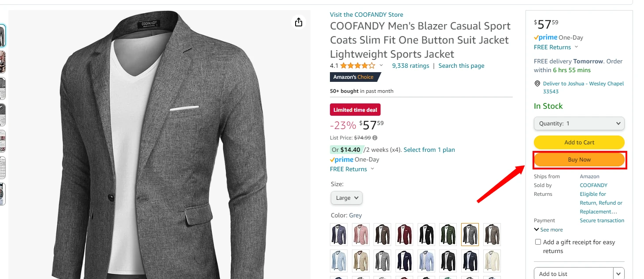The height and width of the screenshot is (279, 644).
Task: Enable the gift receipt checkbox
Action: coord(538,242)
